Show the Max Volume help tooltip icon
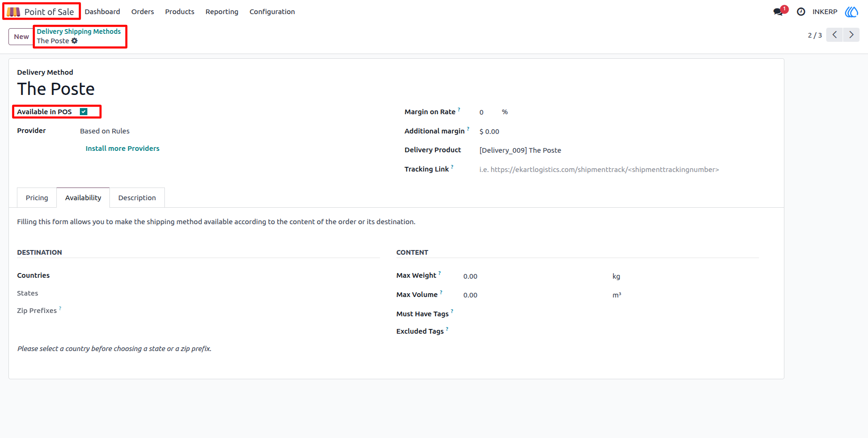 441,292
